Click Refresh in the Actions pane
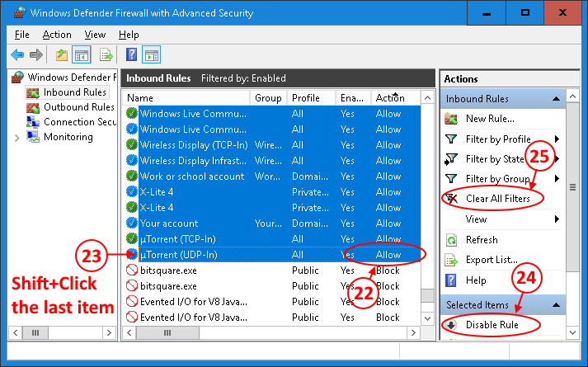 tap(482, 239)
